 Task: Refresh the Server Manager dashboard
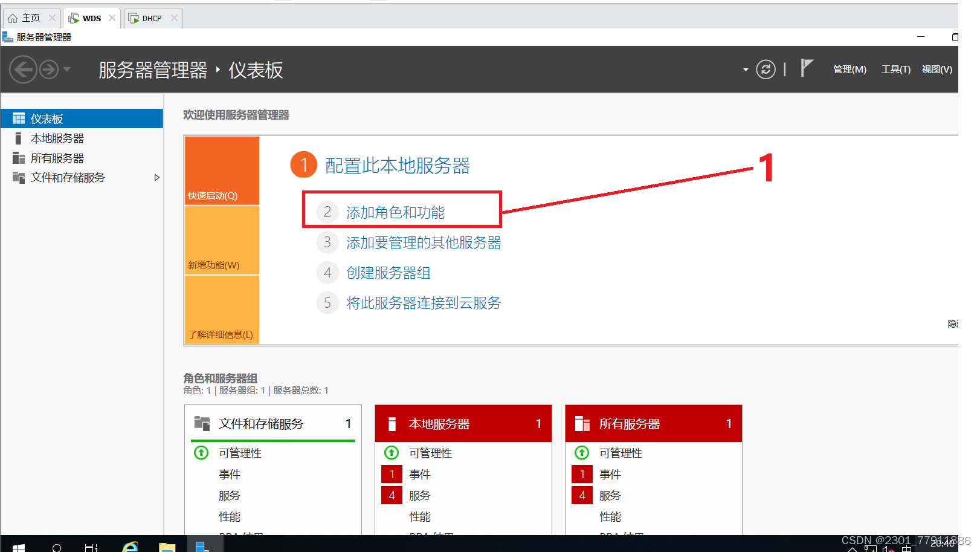pyautogui.click(x=766, y=70)
